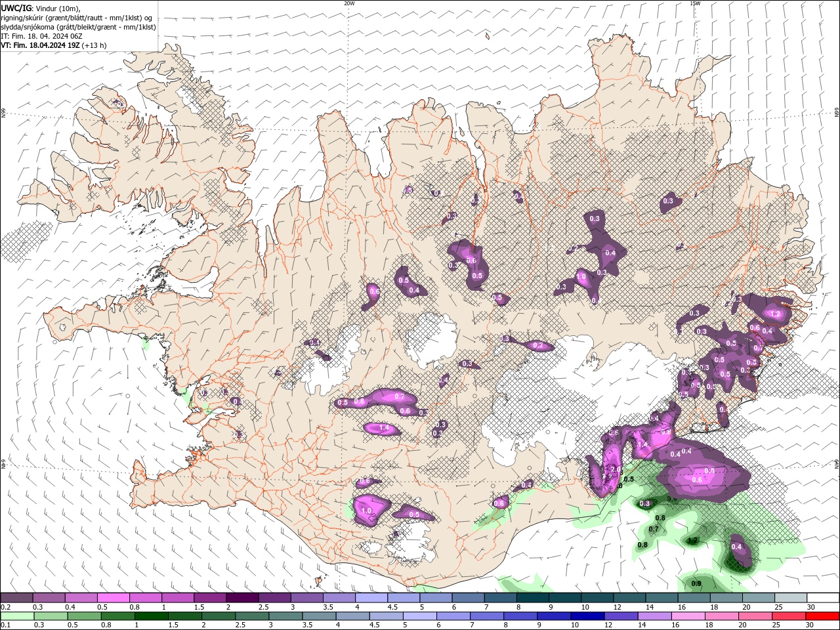The height and width of the screenshot is (630, 840).
Task: Select pale pink rain swatch between 16 and 18
Action: [688, 616]
